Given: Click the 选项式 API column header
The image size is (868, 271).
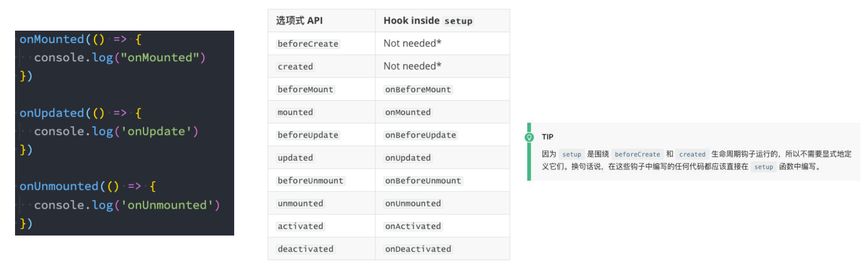Looking at the screenshot, I should 299,20.
